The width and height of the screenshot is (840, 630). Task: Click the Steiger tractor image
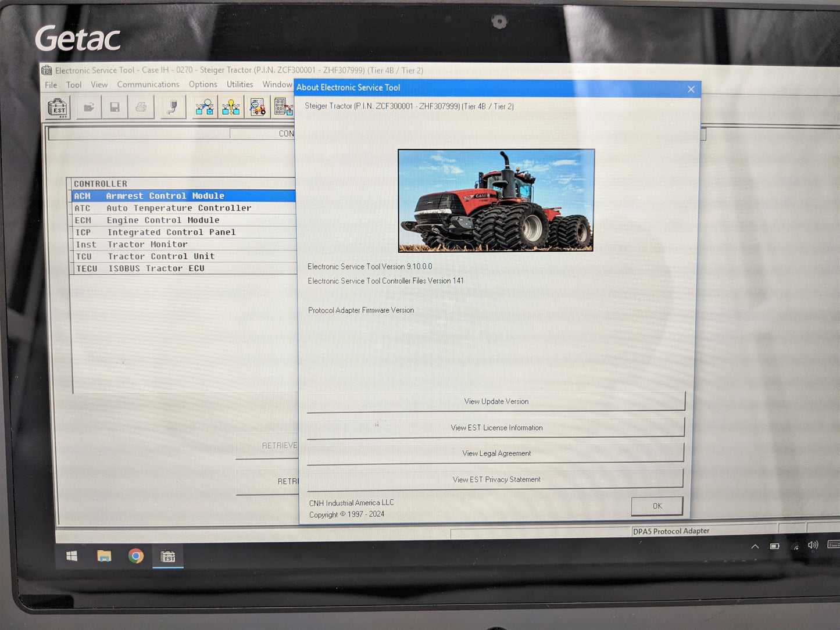[x=496, y=201]
